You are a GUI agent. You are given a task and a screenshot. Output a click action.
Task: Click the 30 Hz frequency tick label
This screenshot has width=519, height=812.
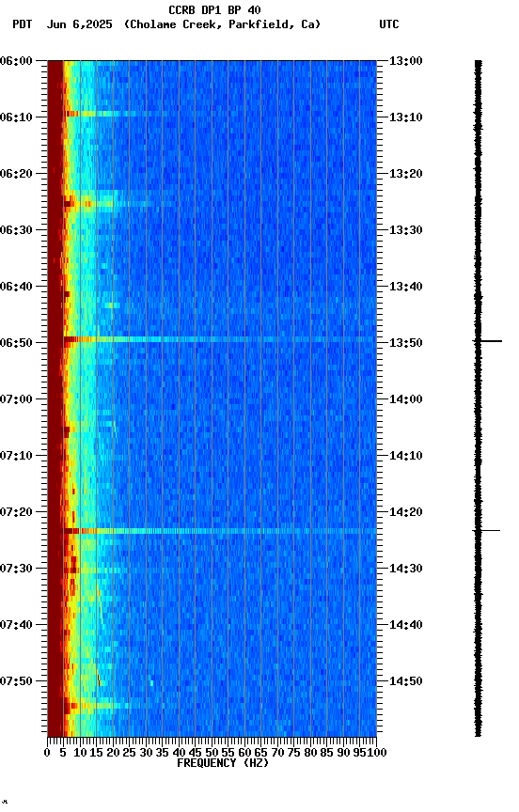146,753
